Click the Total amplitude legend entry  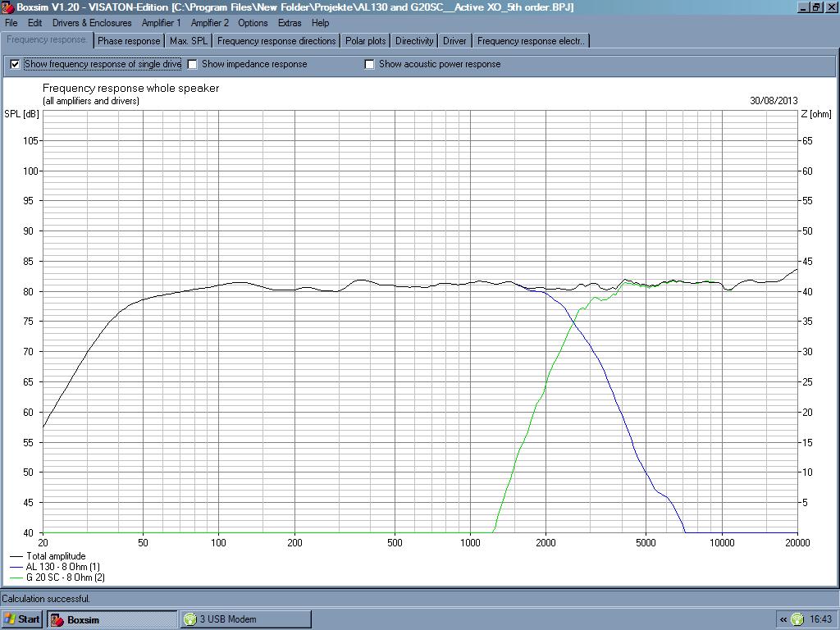coord(48,556)
